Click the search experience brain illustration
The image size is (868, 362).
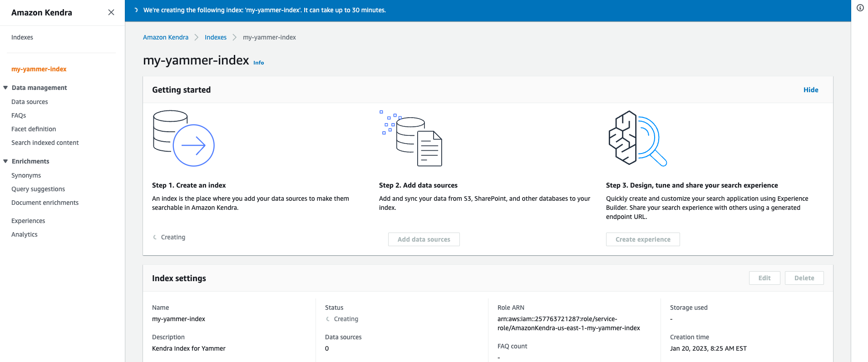pyautogui.click(x=637, y=138)
